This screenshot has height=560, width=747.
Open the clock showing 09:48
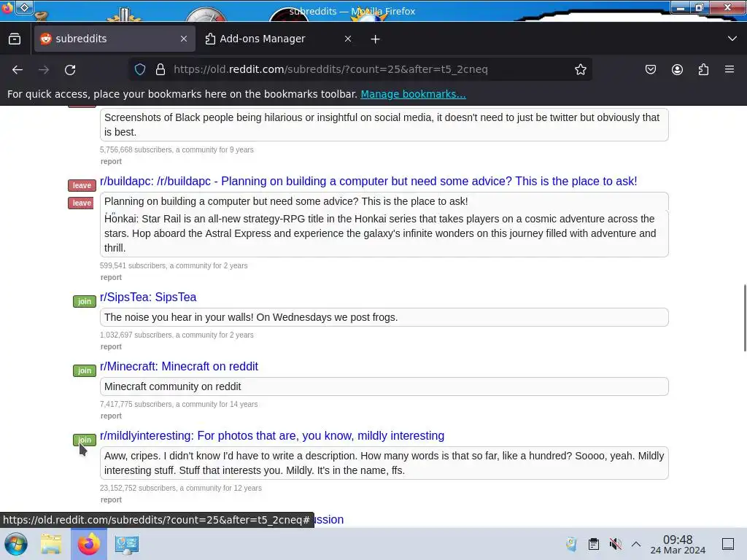678,544
